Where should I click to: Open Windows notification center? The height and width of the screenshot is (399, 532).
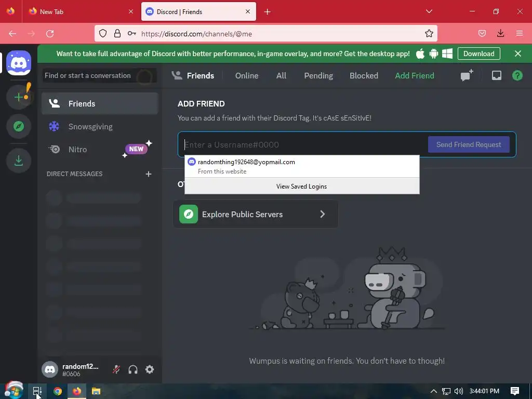click(515, 391)
